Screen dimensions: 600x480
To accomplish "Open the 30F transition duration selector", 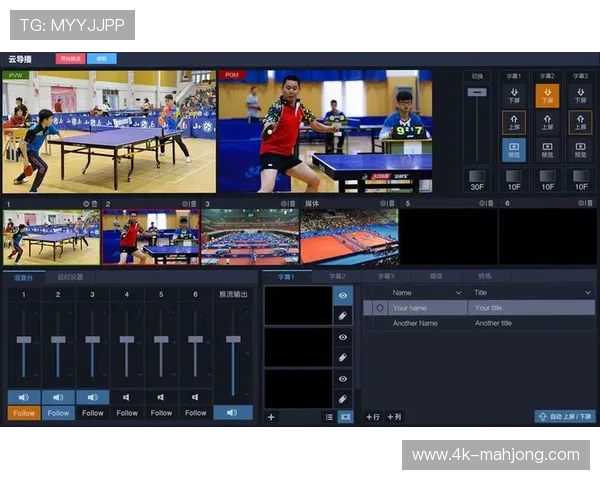I will [477, 180].
